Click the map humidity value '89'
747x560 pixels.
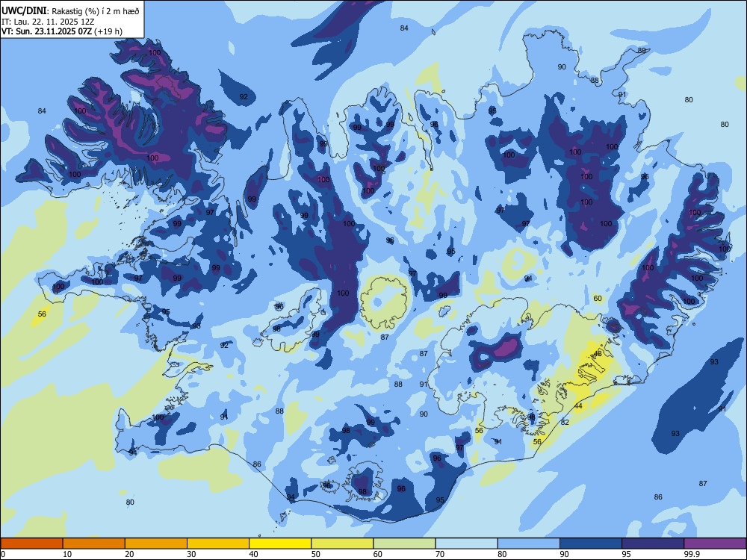pos(642,51)
